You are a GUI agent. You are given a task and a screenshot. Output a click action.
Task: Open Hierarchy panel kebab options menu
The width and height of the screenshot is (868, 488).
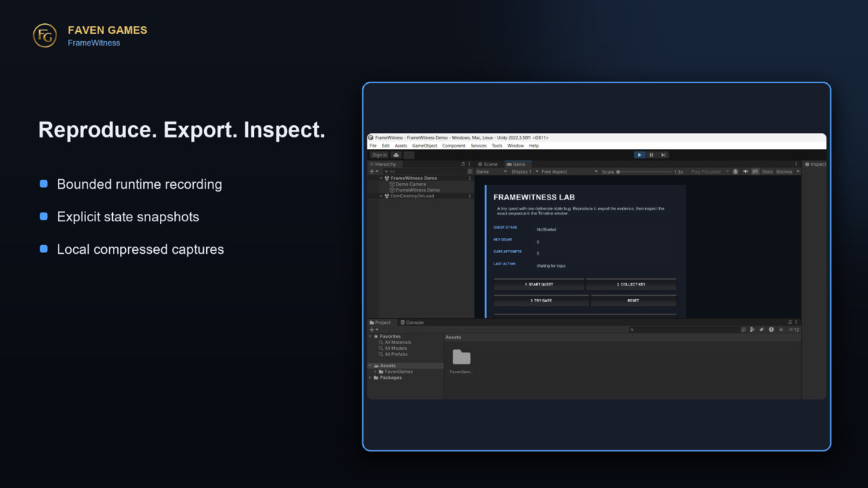pyautogui.click(x=469, y=164)
